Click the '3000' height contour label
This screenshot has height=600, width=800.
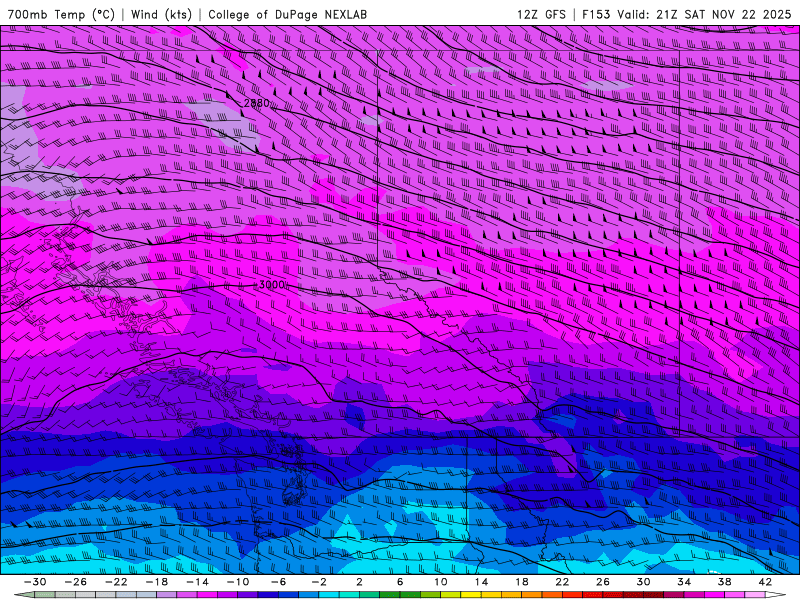pos(272,285)
